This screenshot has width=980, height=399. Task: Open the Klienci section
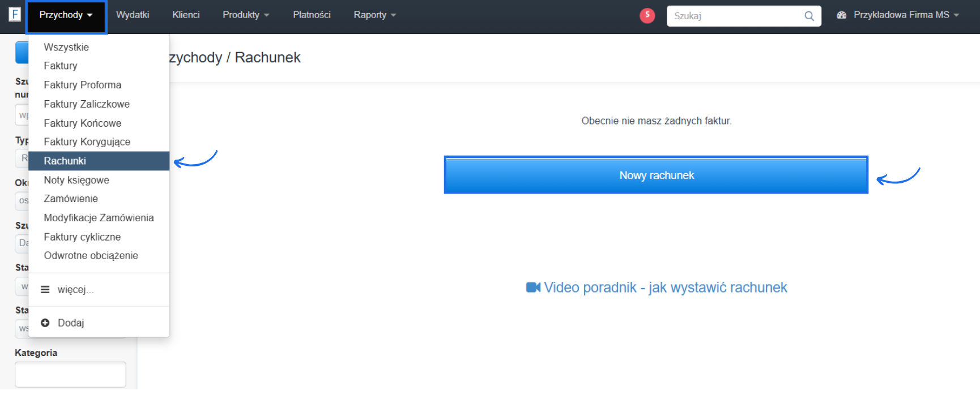point(186,15)
